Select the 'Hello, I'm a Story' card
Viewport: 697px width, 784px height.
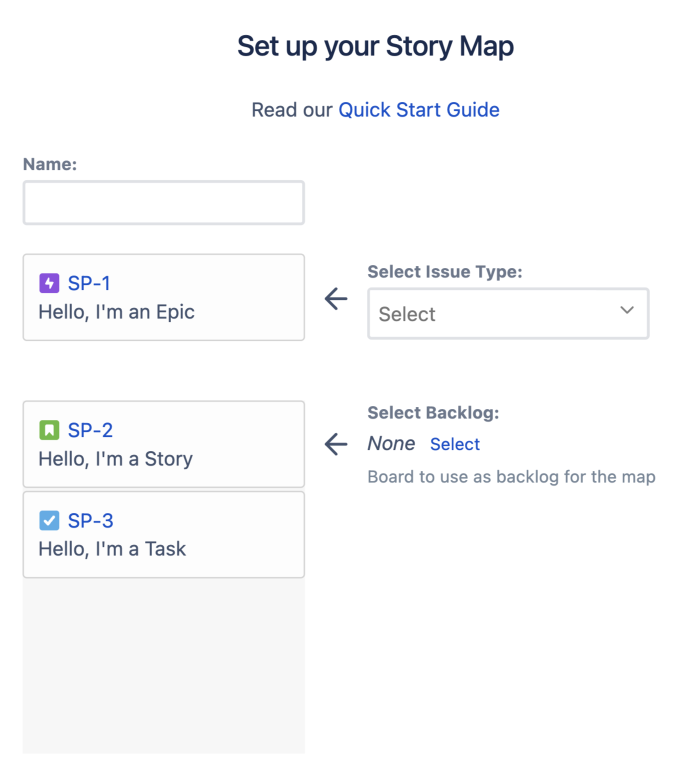164,444
